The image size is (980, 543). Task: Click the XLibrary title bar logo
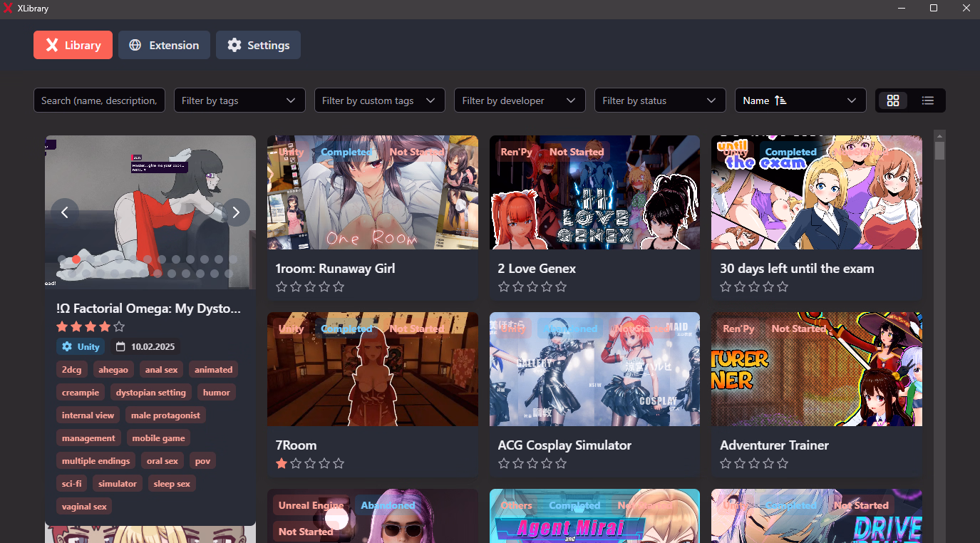(x=9, y=9)
